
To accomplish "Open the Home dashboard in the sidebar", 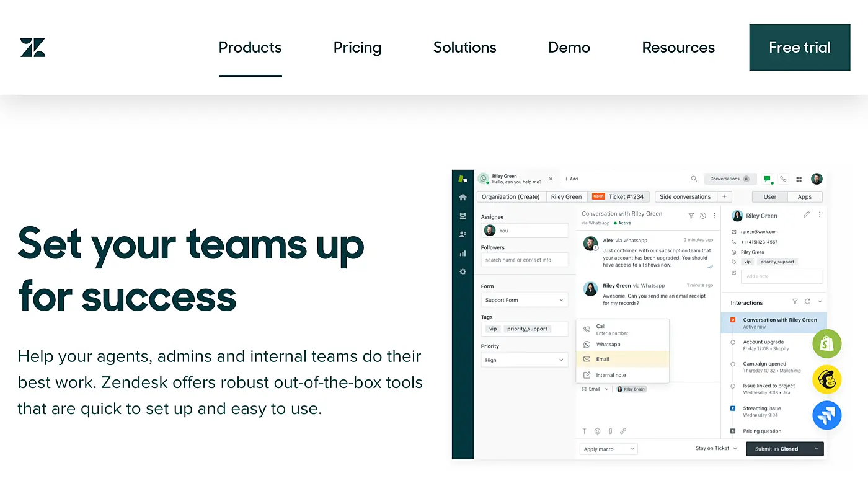I will 463,196.
